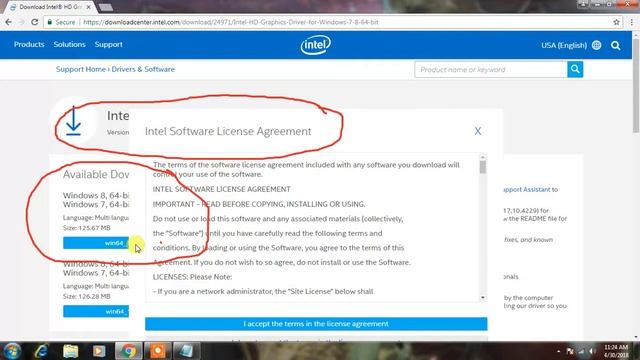Reload the page with refresh icon
Screen dimensions: 640x360
(35, 22)
